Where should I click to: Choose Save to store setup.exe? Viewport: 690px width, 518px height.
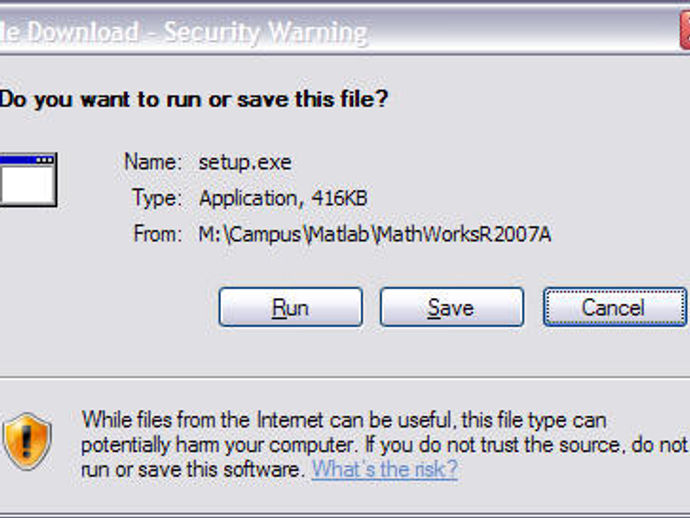click(451, 307)
